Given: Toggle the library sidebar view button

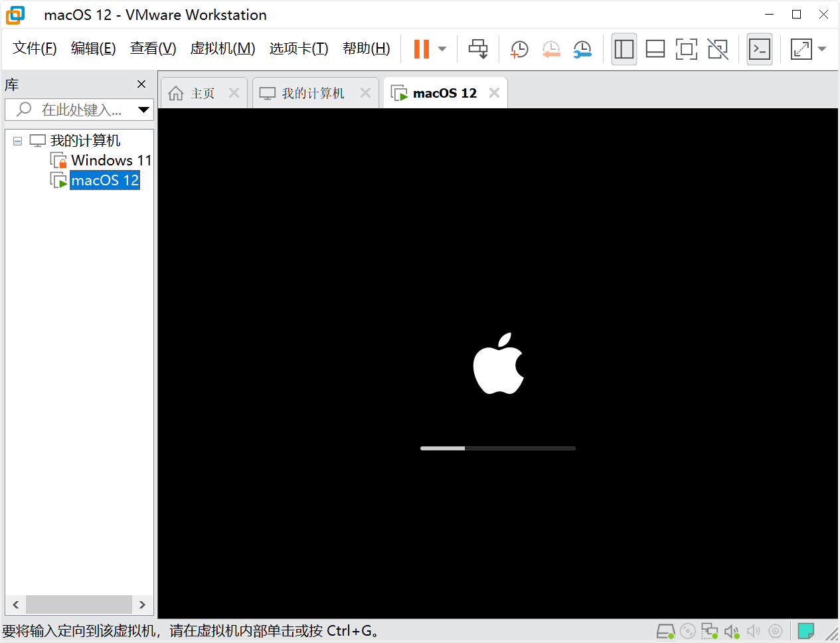Looking at the screenshot, I should pyautogui.click(x=624, y=49).
